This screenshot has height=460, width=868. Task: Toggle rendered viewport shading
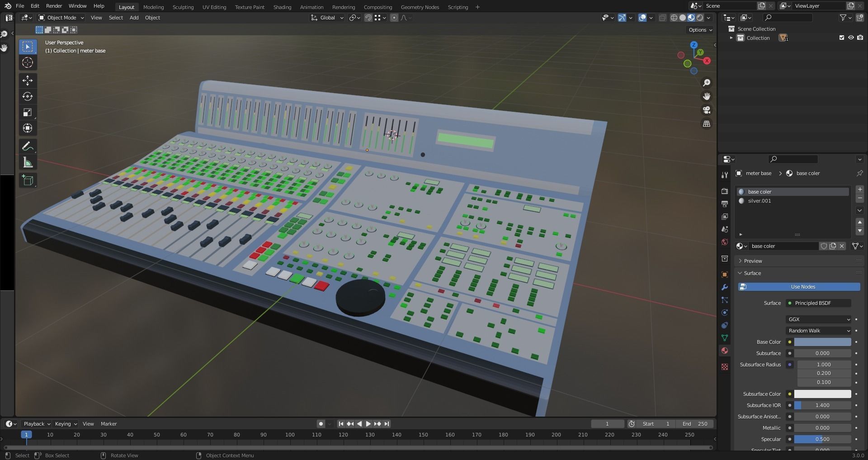point(699,18)
